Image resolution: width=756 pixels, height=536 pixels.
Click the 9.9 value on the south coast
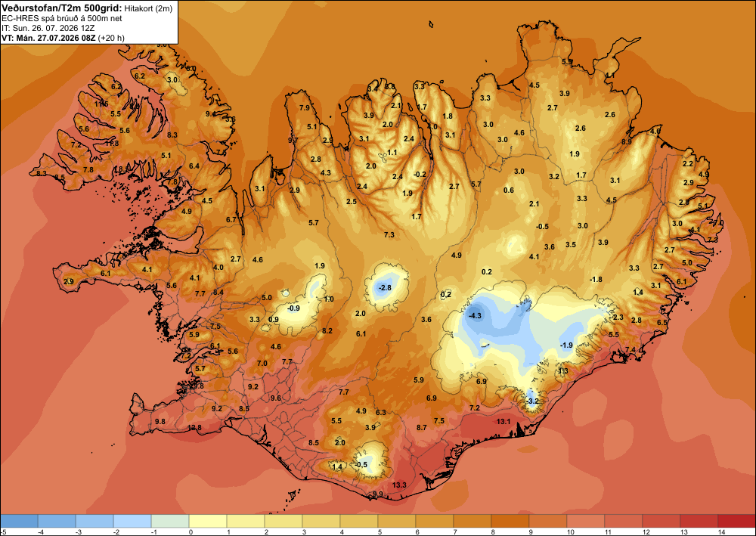point(378,494)
